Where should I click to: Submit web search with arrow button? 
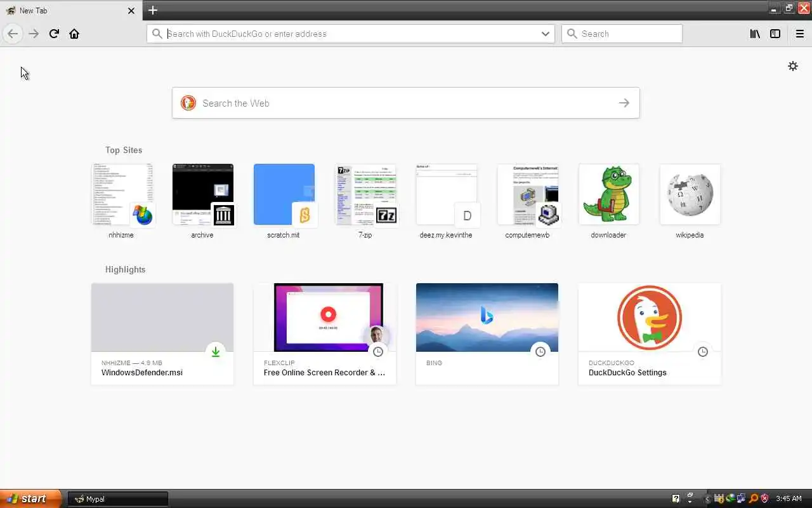[x=624, y=103]
